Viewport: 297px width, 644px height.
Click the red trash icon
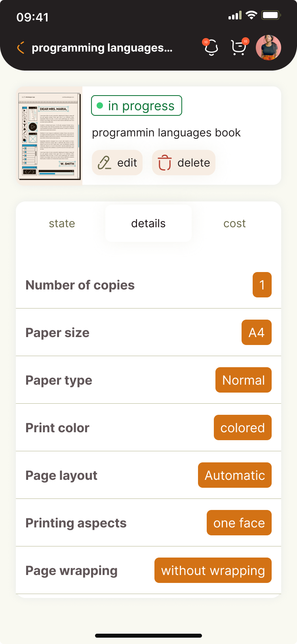[165, 163]
